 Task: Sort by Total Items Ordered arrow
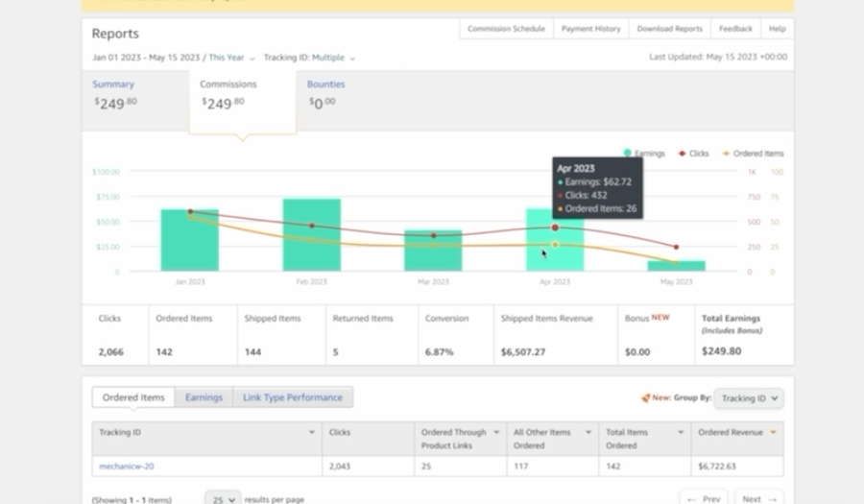[x=681, y=432]
